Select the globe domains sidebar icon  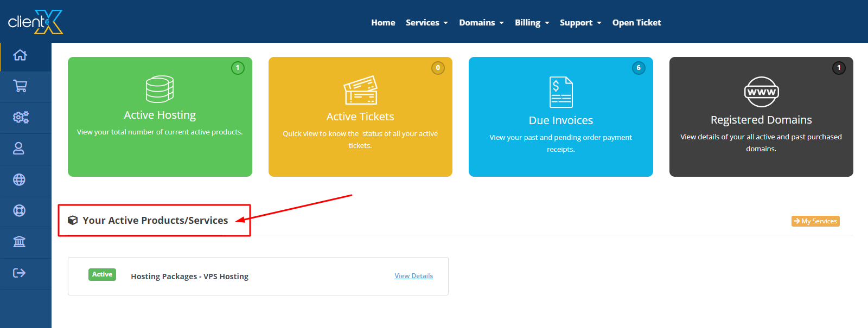(19, 179)
